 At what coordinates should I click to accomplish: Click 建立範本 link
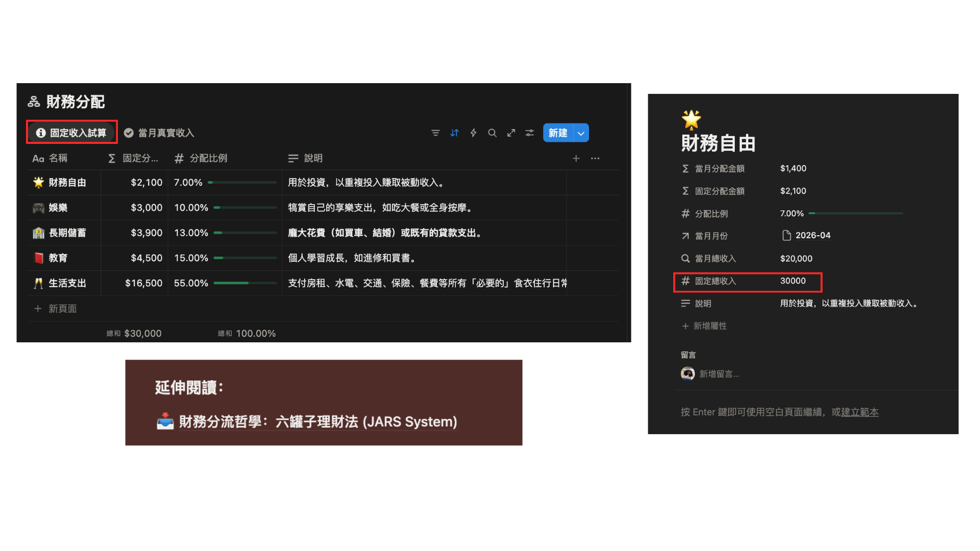click(x=860, y=412)
